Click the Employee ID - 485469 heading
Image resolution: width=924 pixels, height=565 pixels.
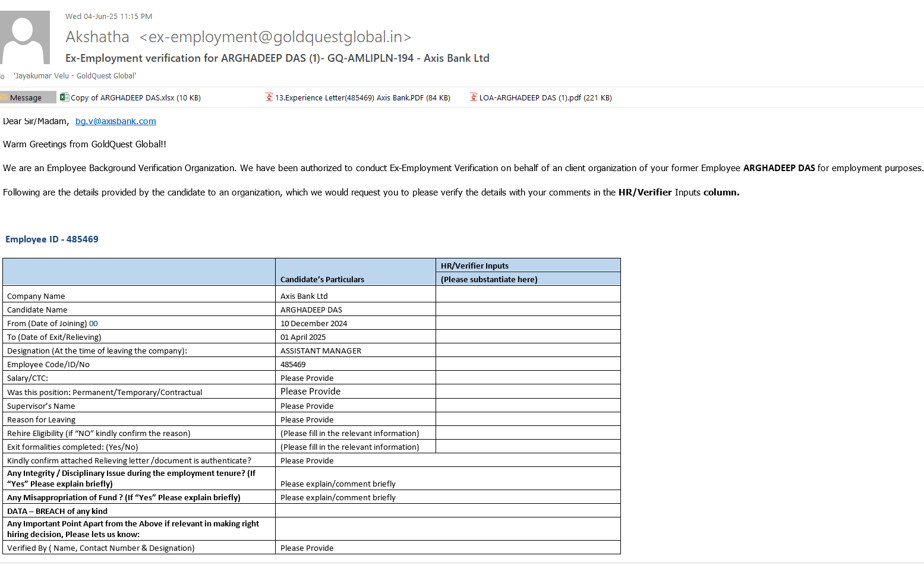[52, 239]
